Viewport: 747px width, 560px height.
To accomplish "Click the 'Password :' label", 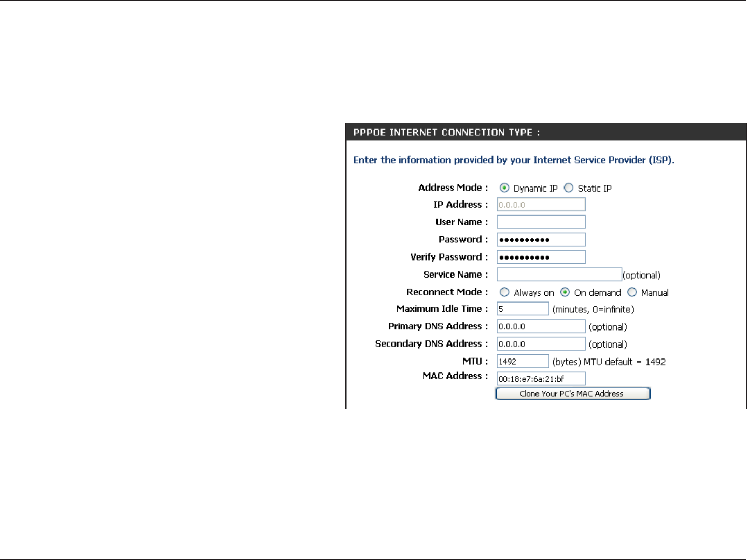I will [463, 239].
